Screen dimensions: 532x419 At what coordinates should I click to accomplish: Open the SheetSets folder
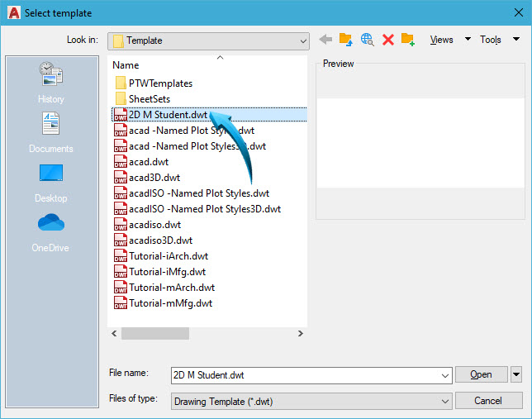(x=142, y=99)
